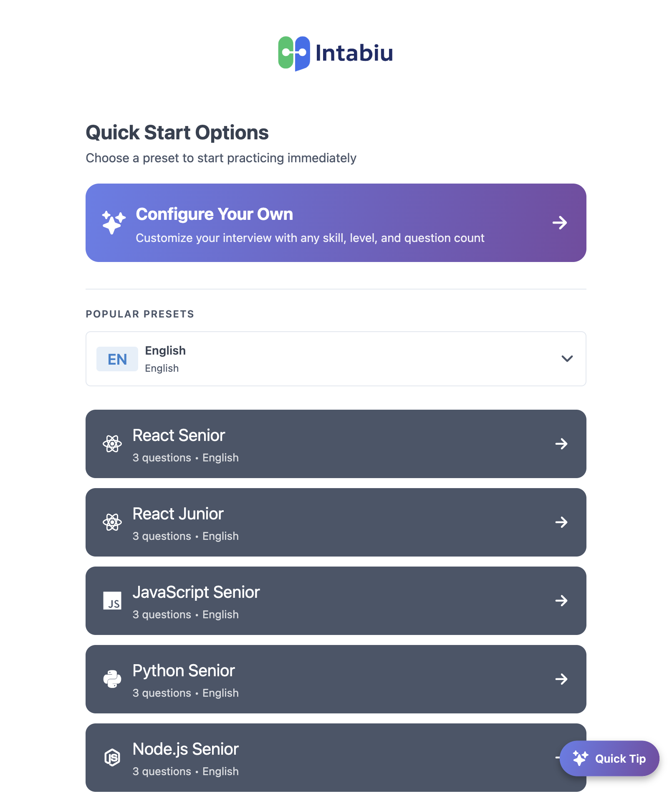Click the Quick Start Options heading
Viewport: 672px width, 796px height.
(177, 132)
